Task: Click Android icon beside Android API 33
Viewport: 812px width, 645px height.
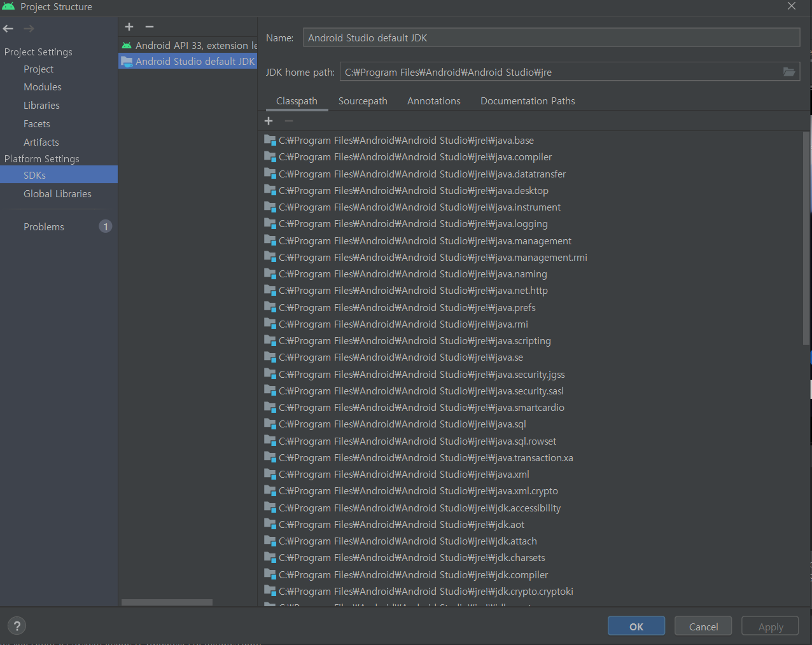Action: [x=127, y=45]
